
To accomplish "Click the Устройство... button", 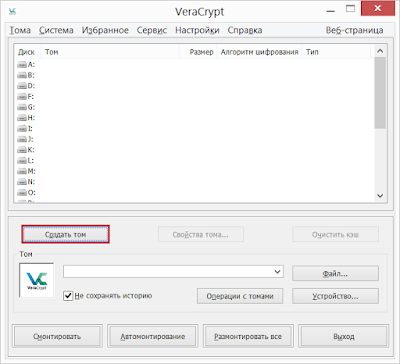I will pyautogui.click(x=335, y=296).
